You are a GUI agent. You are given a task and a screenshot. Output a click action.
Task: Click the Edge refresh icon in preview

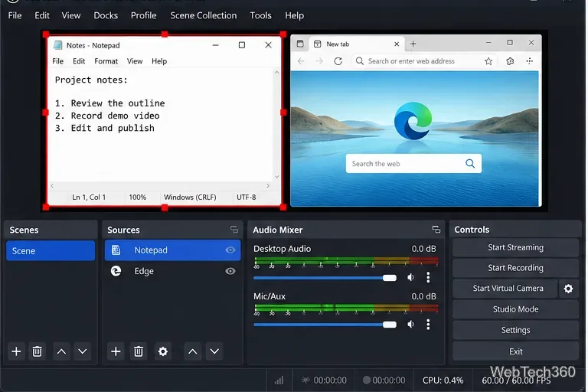(338, 61)
